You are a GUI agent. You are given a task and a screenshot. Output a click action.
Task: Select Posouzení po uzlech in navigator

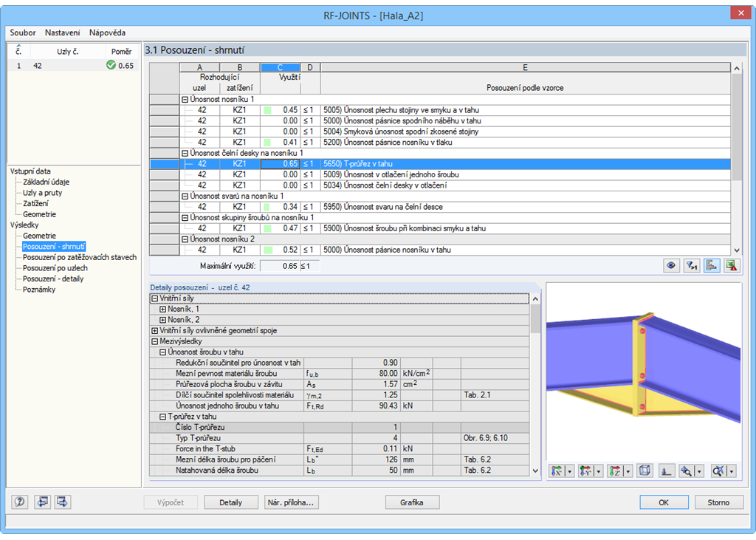[x=55, y=268]
